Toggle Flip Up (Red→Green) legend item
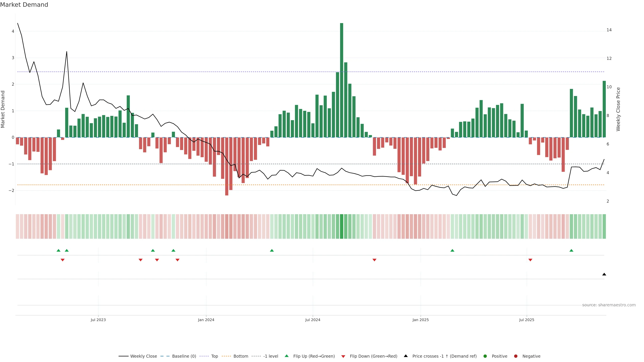 click(314, 356)
